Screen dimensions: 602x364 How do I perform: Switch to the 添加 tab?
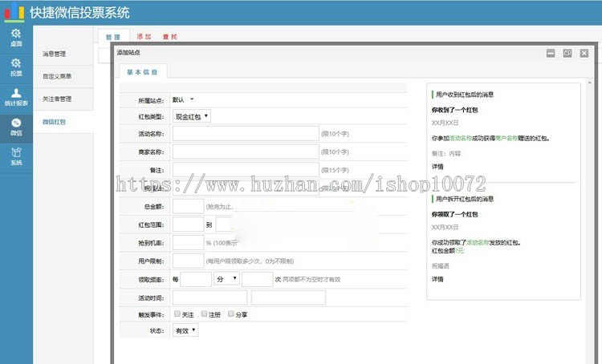pos(144,36)
